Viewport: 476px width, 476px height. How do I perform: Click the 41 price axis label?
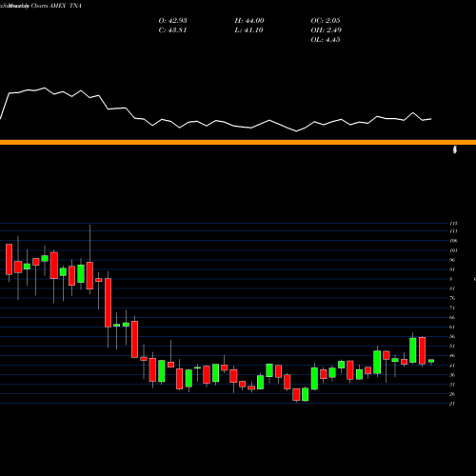452,366
